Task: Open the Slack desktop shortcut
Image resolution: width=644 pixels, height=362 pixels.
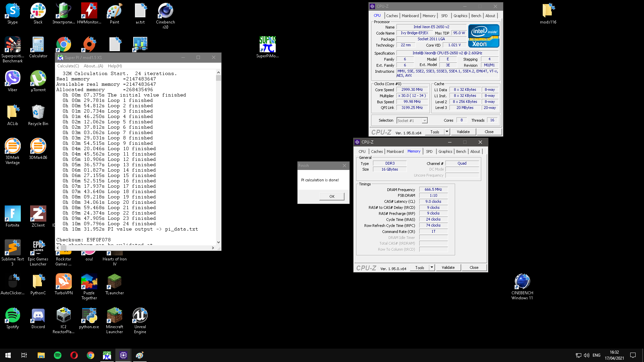Action: (38, 13)
